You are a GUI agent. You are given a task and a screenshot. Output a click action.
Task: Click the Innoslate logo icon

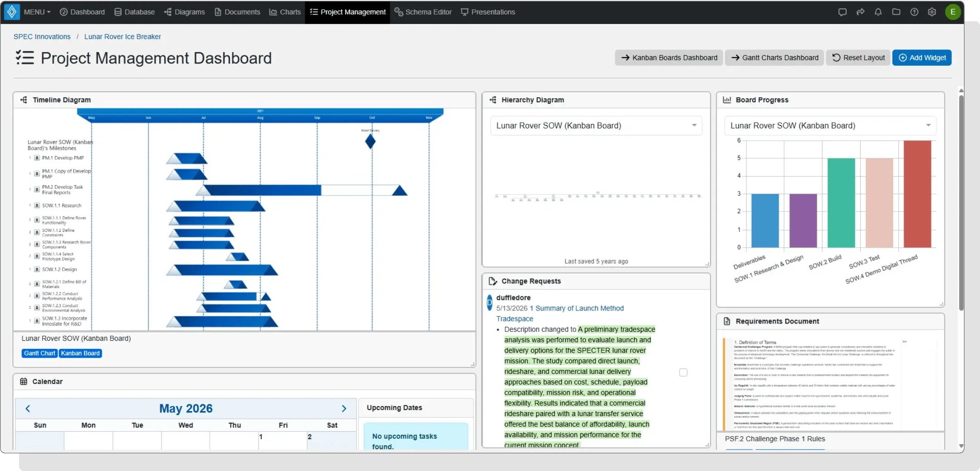pos(12,12)
